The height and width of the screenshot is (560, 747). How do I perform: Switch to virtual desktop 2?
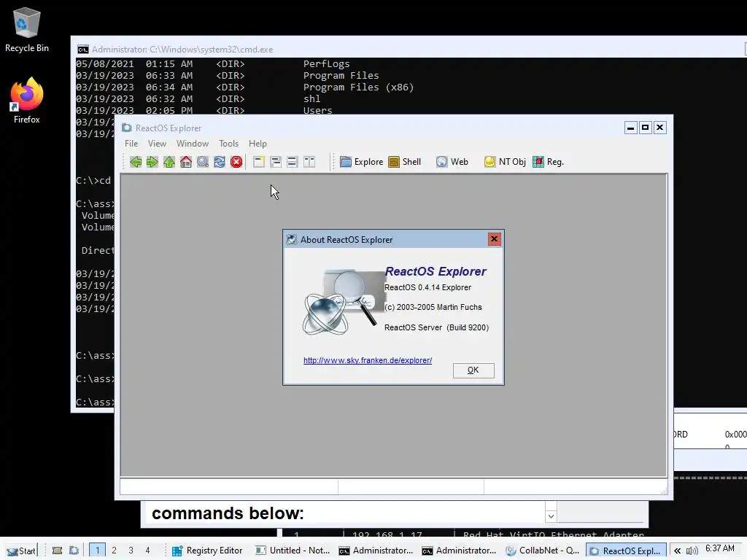tap(114, 551)
